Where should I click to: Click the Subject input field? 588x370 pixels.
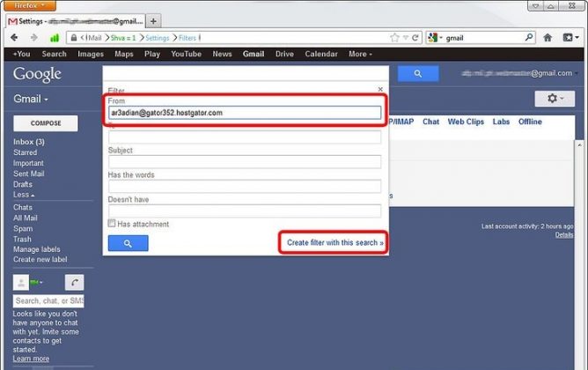pos(245,162)
